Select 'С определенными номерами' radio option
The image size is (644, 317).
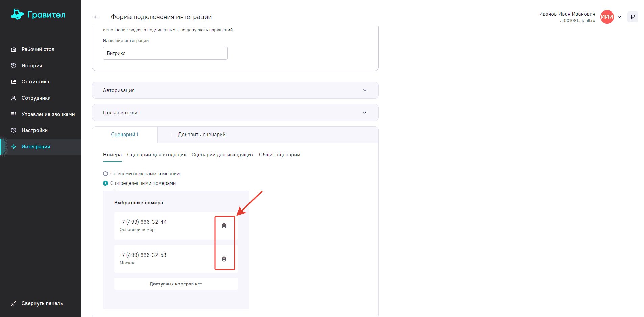pyautogui.click(x=105, y=183)
